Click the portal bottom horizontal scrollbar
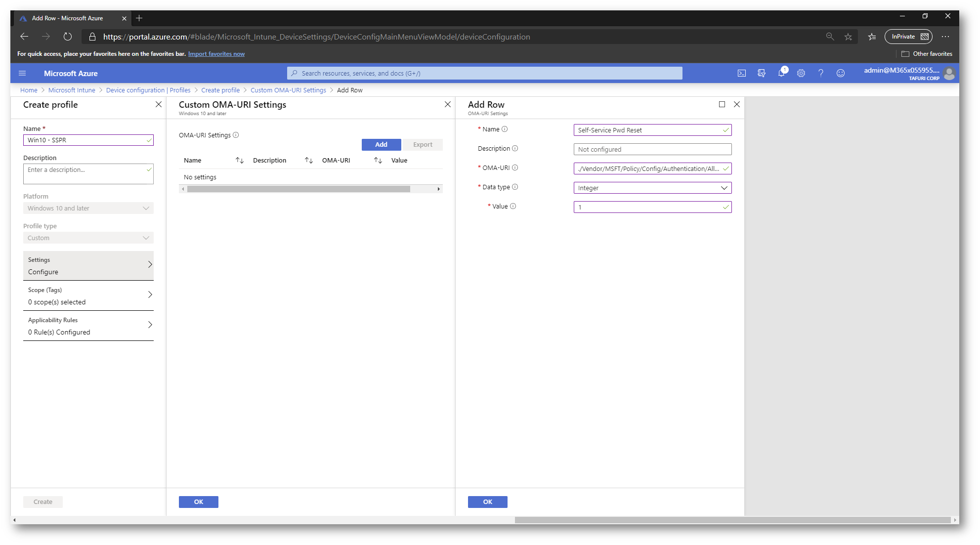The height and width of the screenshot is (545, 980). click(x=732, y=520)
